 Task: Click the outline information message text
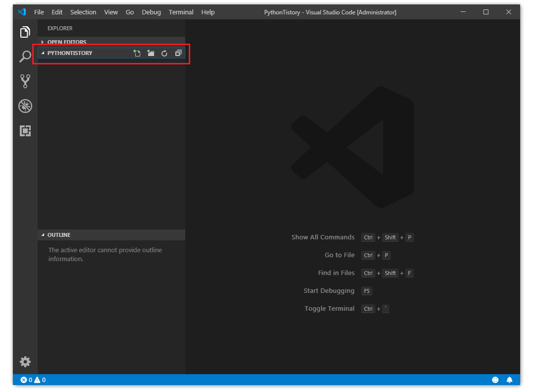(x=105, y=254)
